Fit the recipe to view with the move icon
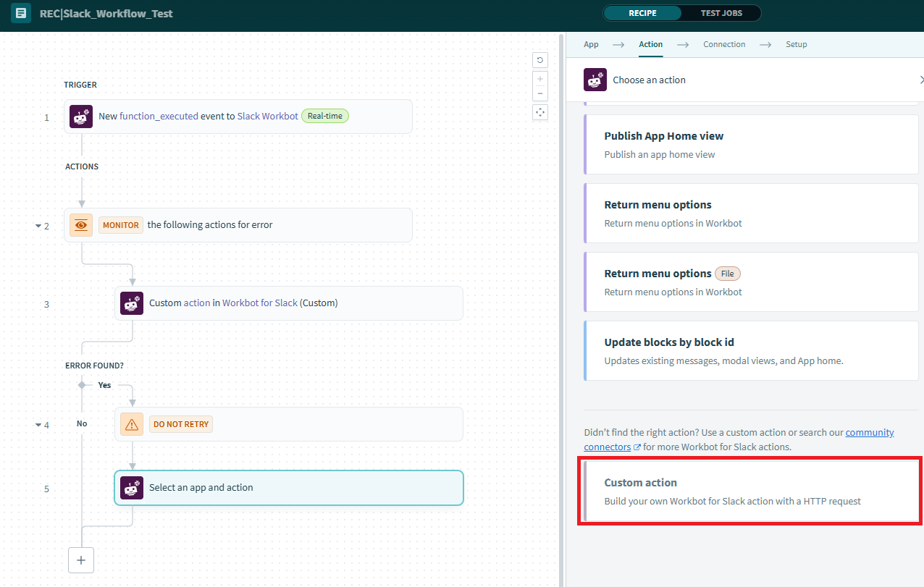 (x=539, y=112)
